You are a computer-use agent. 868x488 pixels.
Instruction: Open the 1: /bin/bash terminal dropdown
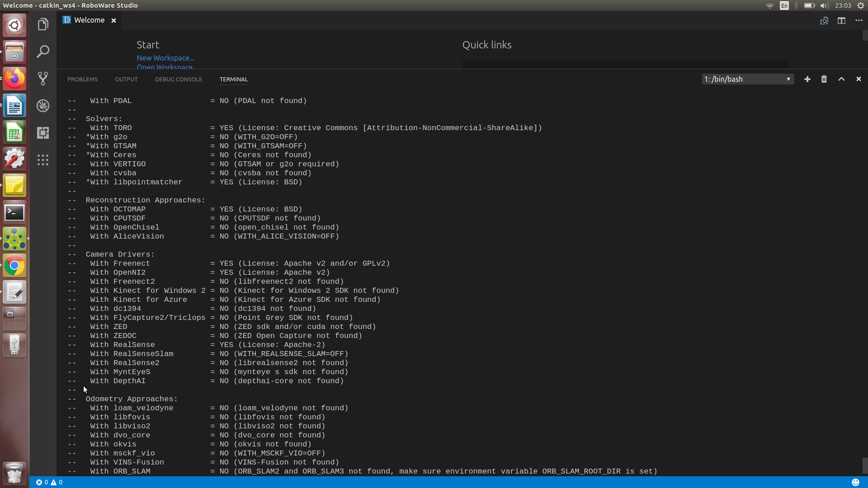point(748,79)
